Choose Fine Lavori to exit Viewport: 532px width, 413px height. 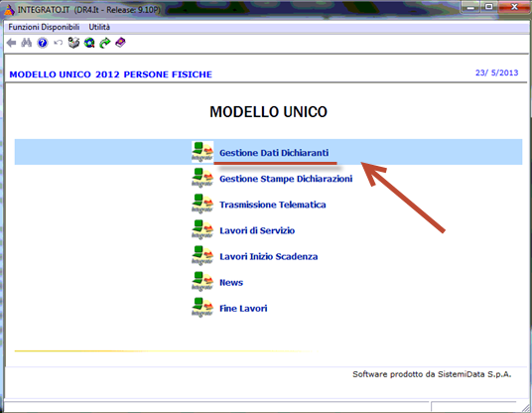coord(243,309)
